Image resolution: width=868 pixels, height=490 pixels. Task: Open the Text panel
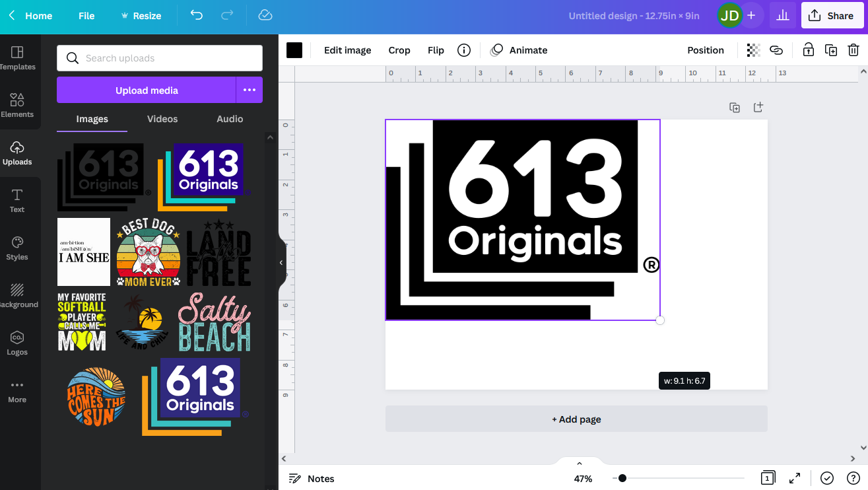pyautogui.click(x=17, y=200)
